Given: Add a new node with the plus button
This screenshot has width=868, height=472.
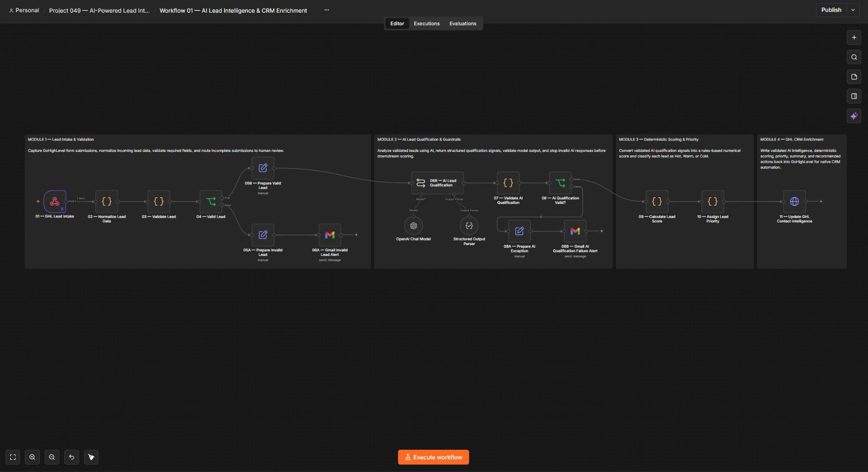Looking at the screenshot, I should click(x=854, y=38).
